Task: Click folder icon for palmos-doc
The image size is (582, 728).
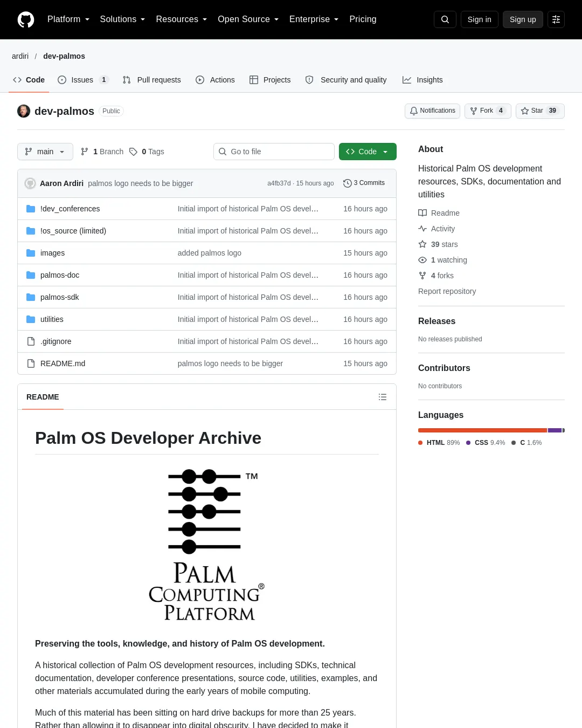Action: click(31, 275)
